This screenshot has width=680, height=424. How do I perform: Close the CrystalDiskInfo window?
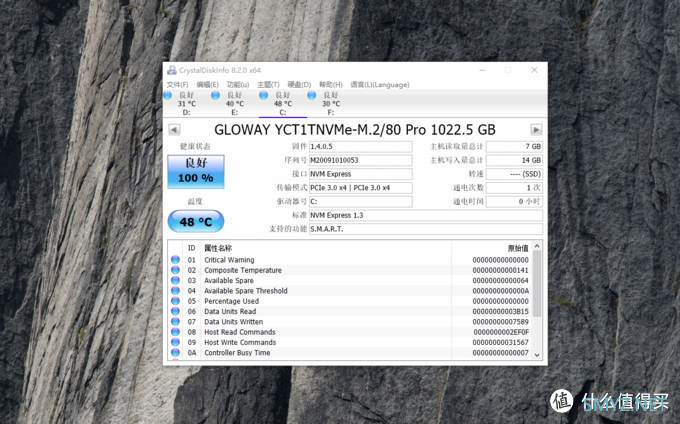tap(534, 70)
